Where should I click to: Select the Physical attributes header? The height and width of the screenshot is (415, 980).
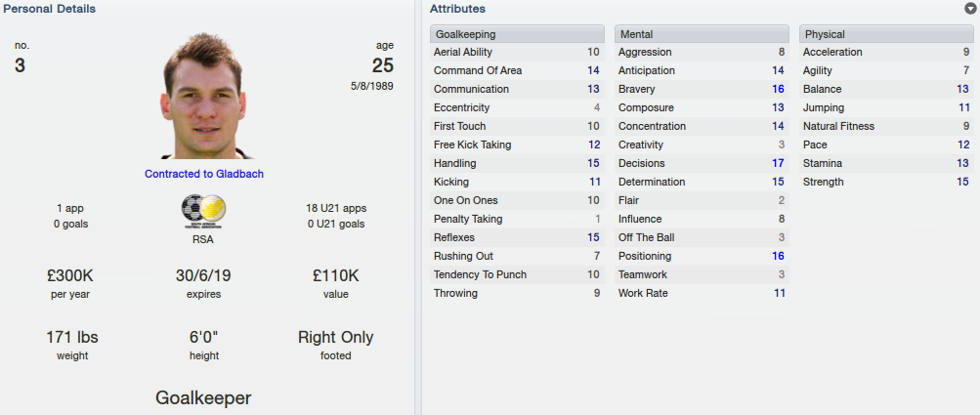(x=886, y=34)
